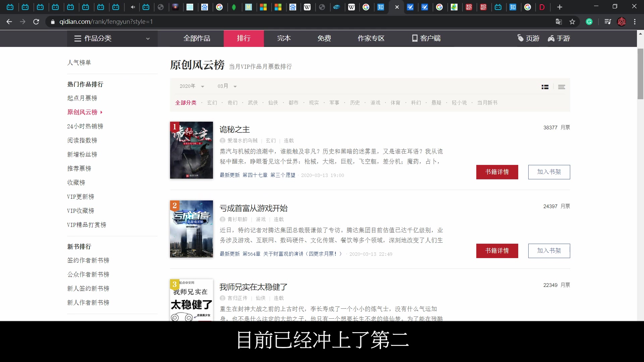Screen dimensions: 644x362
Task: Toggle 完本 navigation menu item
Action: point(283,38)
